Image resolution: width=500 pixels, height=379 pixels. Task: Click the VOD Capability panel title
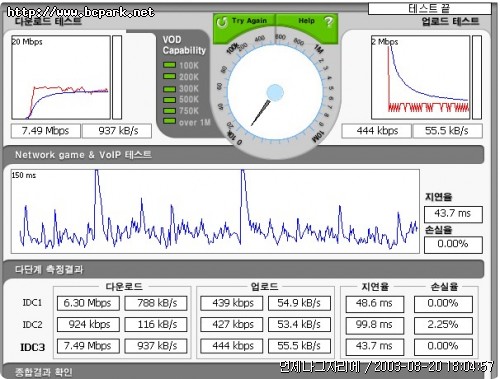tap(184, 45)
